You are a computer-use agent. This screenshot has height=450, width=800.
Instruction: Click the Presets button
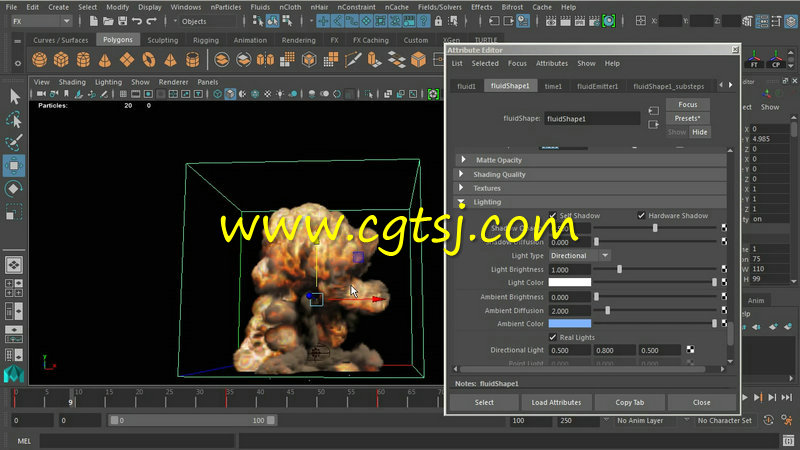click(687, 118)
